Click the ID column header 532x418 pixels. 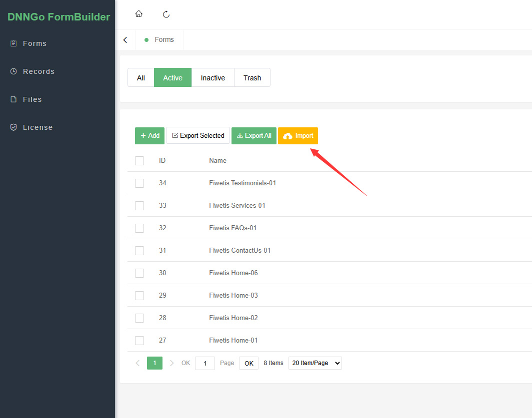pyautogui.click(x=162, y=160)
